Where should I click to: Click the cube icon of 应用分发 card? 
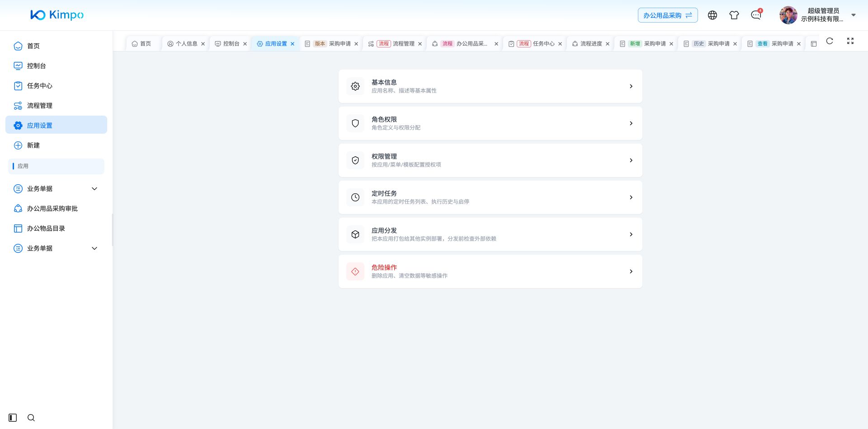tap(355, 234)
